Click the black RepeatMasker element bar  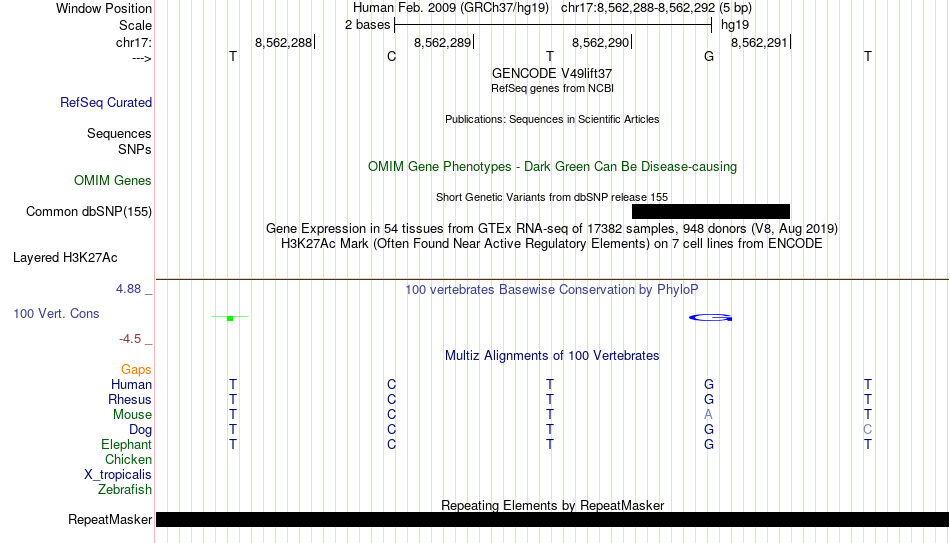[x=553, y=519]
